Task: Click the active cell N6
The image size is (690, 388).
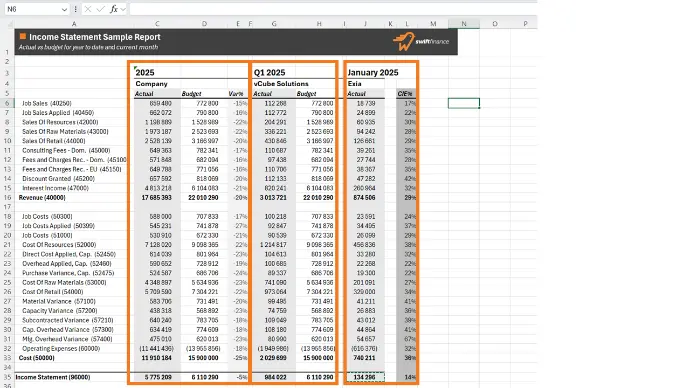Action: (x=464, y=103)
